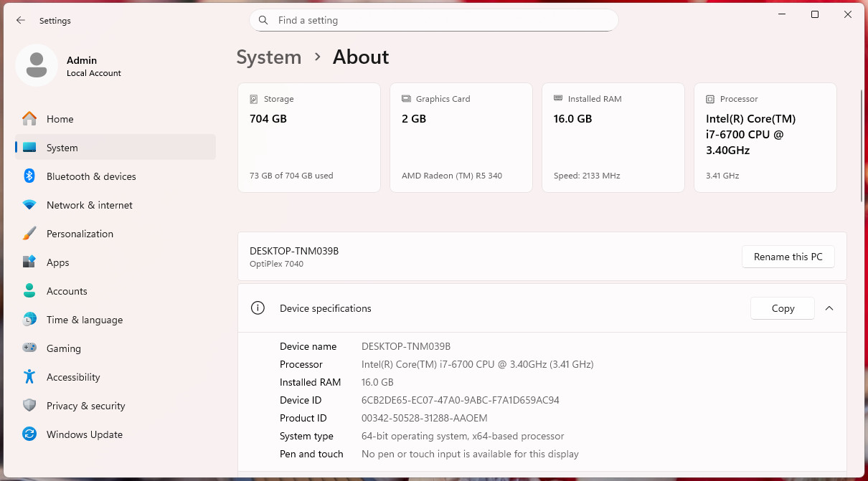Image resolution: width=868 pixels, height=481 pixels.
Task: Open the Apps settings section
Action: tap(115, 262)
